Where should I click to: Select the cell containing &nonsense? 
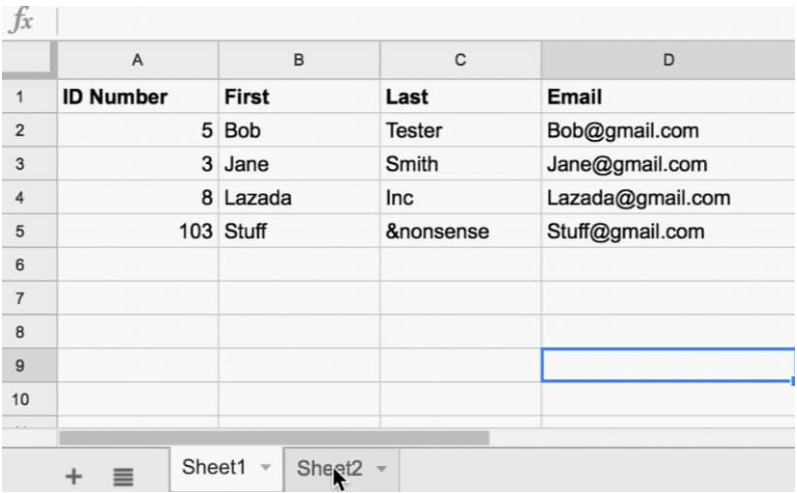click(461, 231)
